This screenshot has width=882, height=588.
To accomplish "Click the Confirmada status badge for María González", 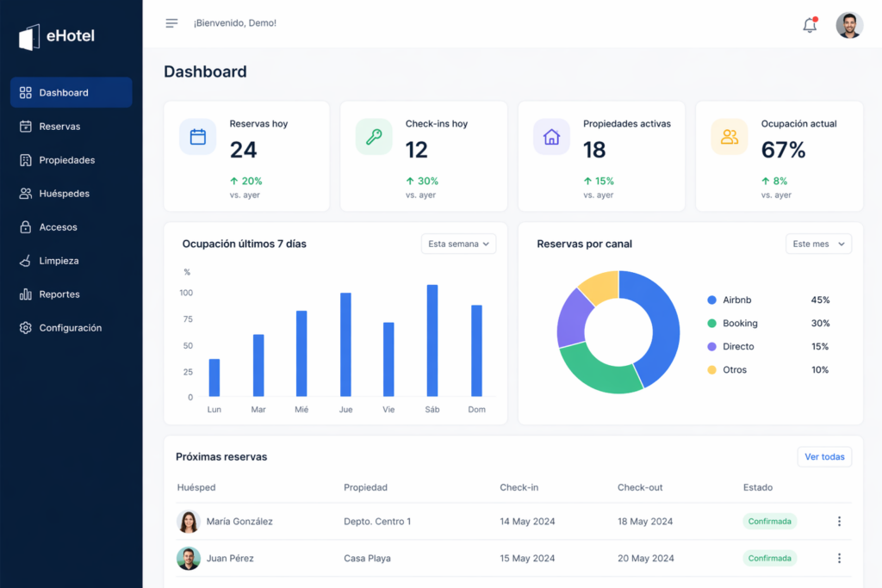I will 769,521.
